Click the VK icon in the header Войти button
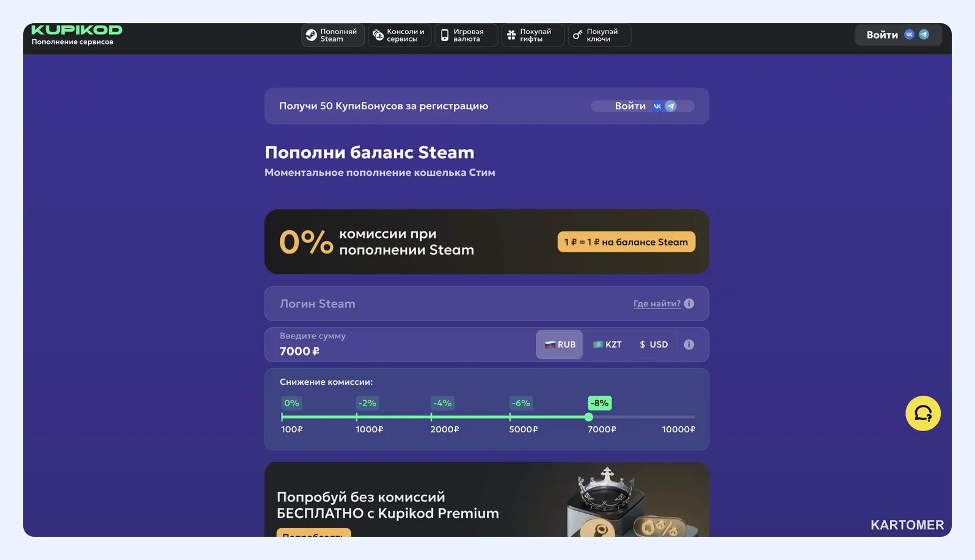Screen dimensions: 975x560 tap(909, 35)
